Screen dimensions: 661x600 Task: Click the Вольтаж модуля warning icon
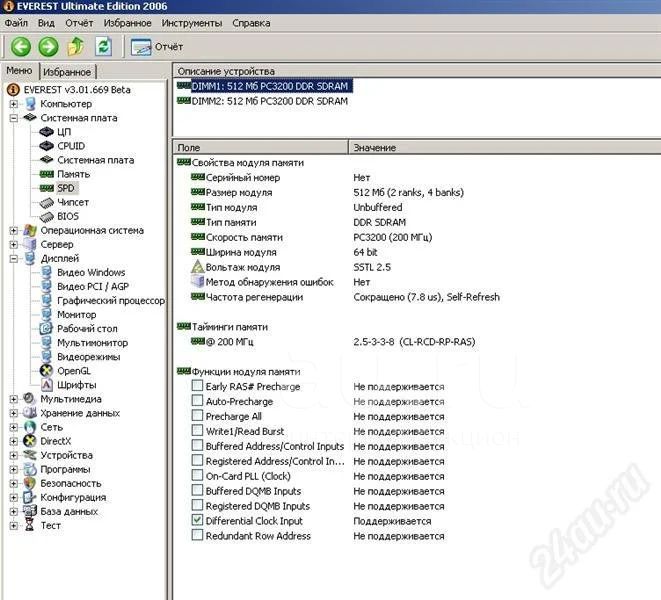click(197, 267)
